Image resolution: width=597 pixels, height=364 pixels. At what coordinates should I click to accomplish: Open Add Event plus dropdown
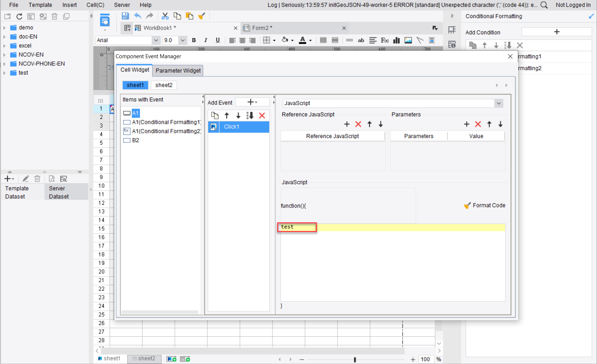pyautogui.click(x=252, y=102)
